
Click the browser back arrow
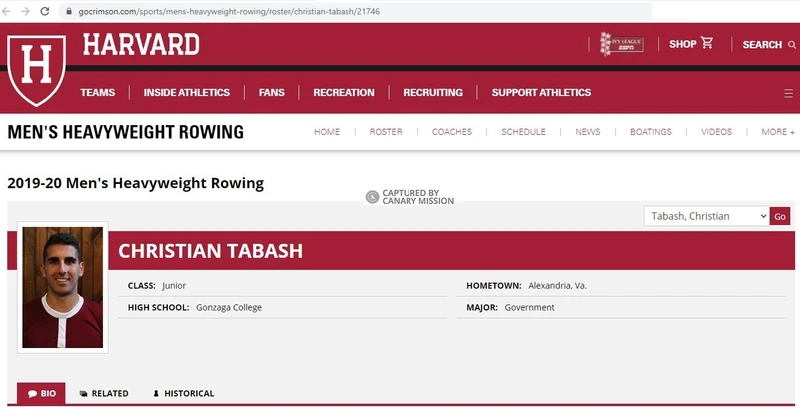pos(6,11)
